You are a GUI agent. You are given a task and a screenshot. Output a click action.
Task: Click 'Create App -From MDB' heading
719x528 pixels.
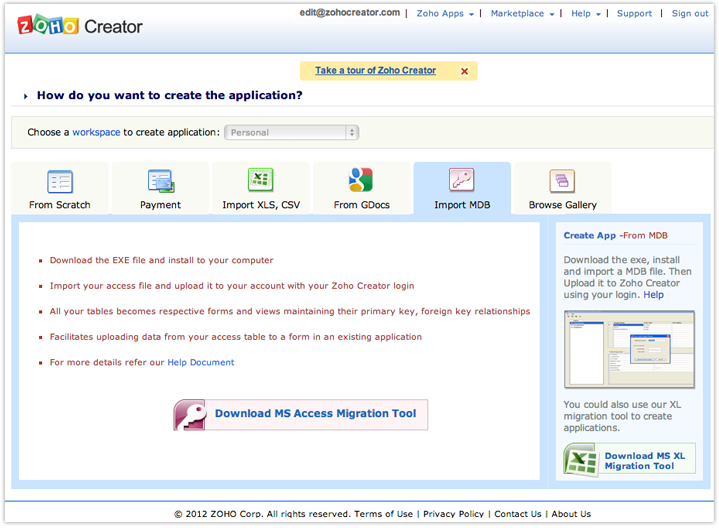pos(615,236)
